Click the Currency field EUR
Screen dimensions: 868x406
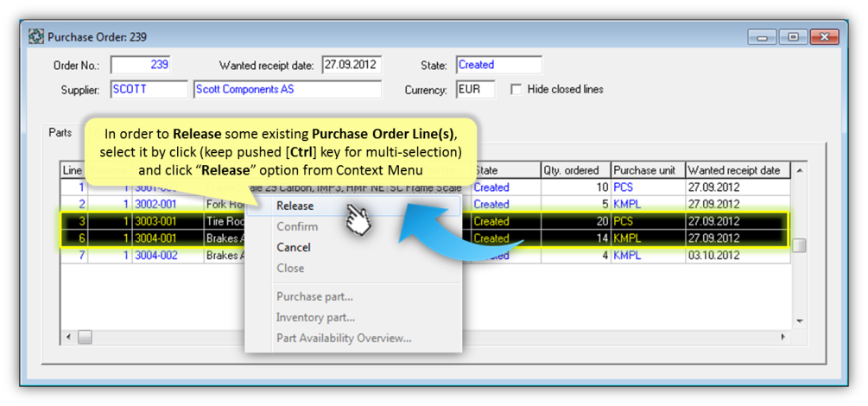click(475, 90)
